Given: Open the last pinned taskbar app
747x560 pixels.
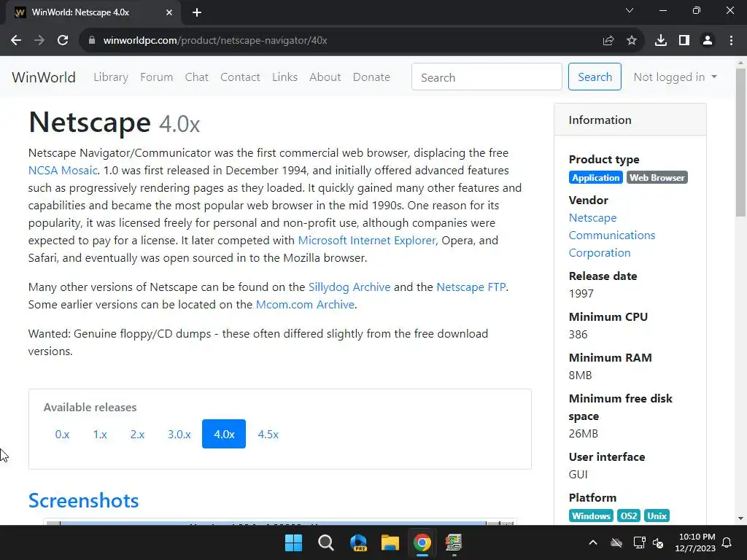Looking at the screenshot, I should pyautogui.click(x=454, y=542).
